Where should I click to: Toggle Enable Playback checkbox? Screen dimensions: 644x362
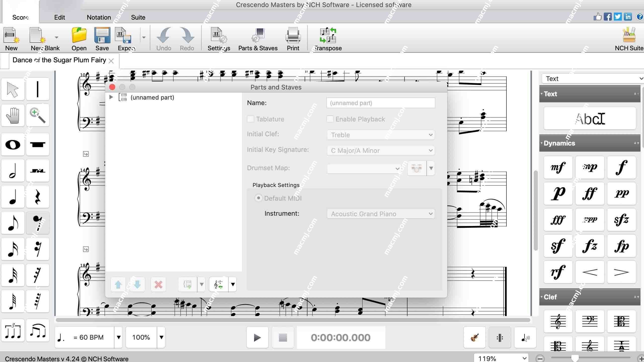pyautogui.click(x=330, y=119)
